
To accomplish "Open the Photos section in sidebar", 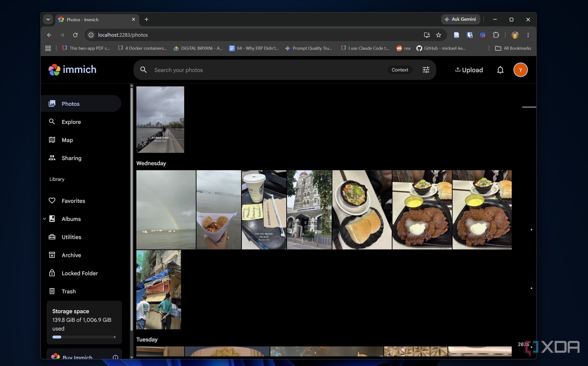I will pos(81,104).
